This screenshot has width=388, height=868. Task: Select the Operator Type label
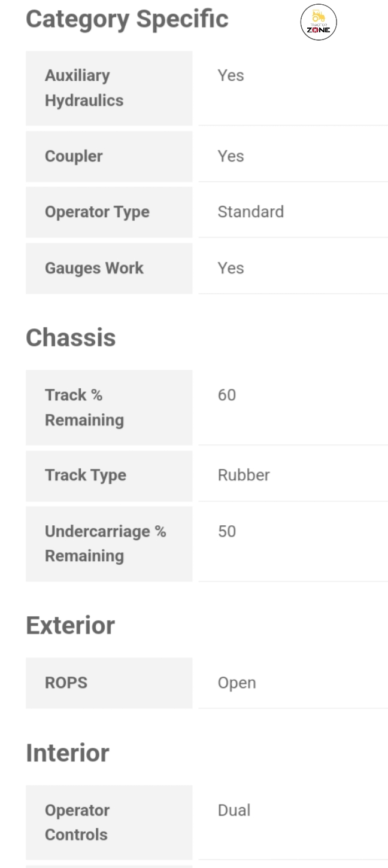(x=97, y=212)
